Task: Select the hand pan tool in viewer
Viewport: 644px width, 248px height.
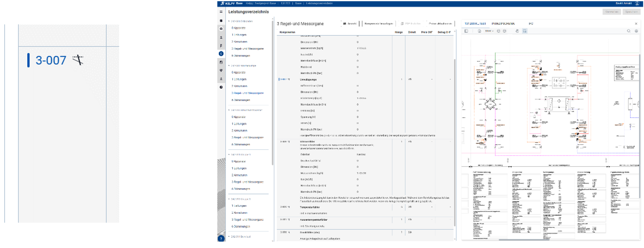Action: [517, 31]
